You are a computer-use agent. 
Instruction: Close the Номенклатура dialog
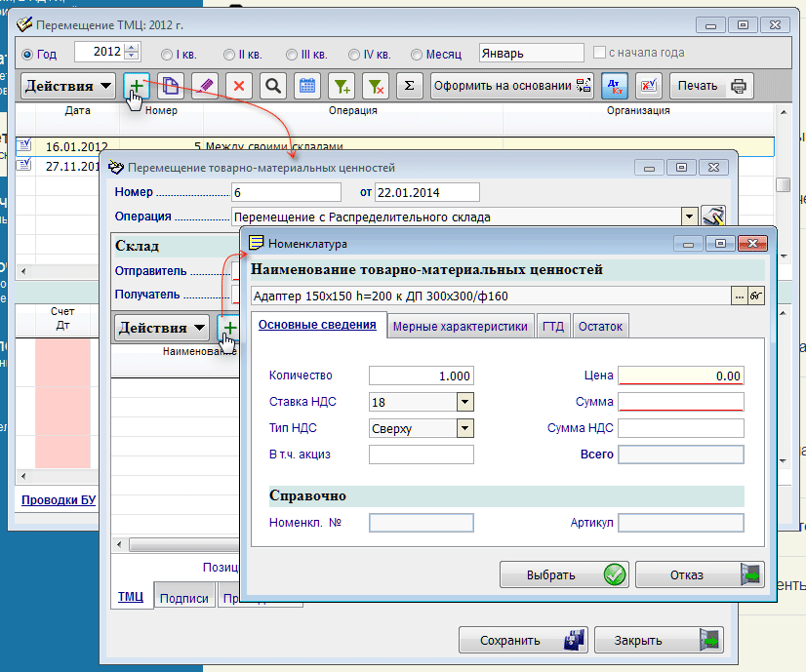click(x=752, y=243)
